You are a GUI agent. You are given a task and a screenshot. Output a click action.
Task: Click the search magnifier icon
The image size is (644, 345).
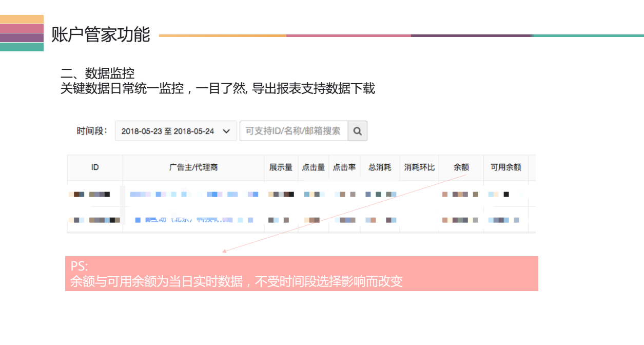[358, 131]
